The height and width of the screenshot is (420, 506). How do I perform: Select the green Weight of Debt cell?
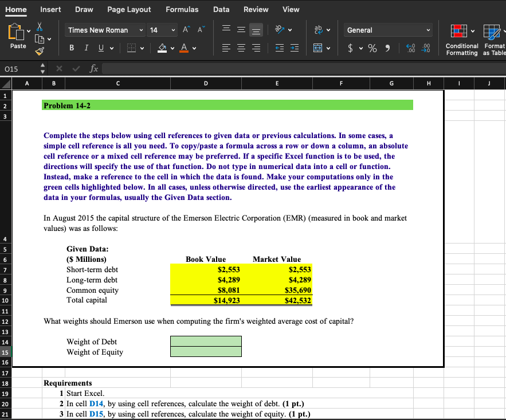coord(206,342)
